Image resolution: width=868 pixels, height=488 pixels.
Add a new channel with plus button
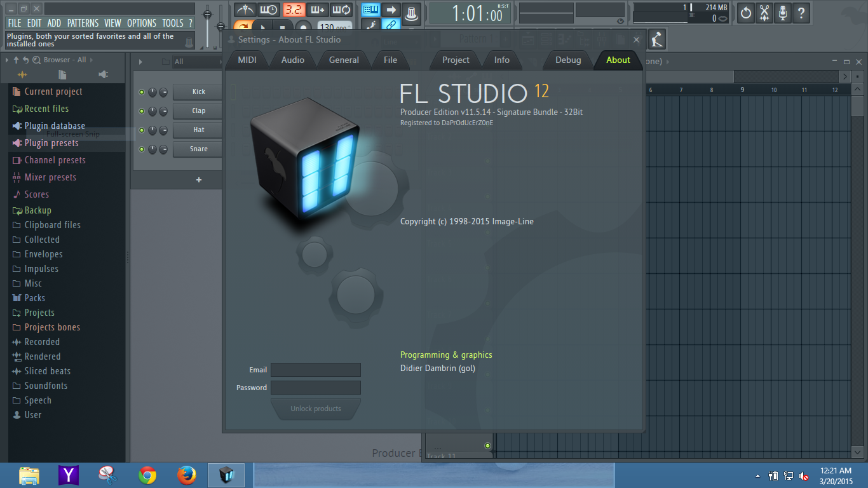[x=199, y=180]
